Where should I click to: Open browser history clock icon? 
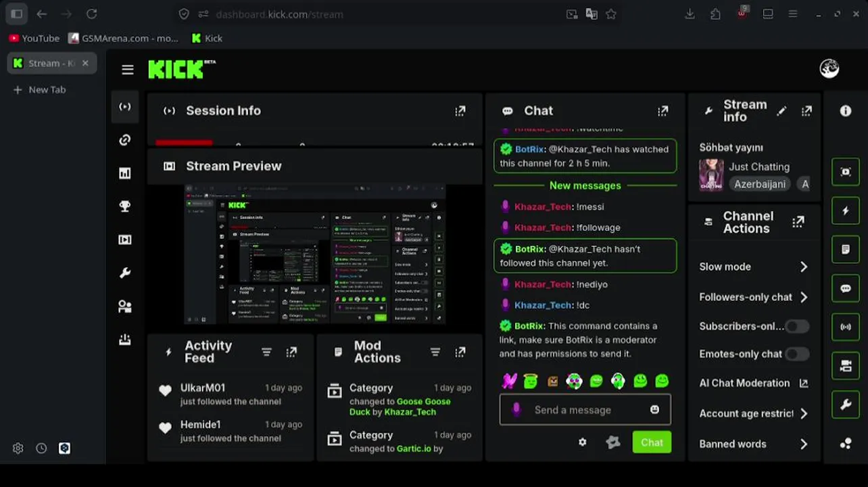41,448
